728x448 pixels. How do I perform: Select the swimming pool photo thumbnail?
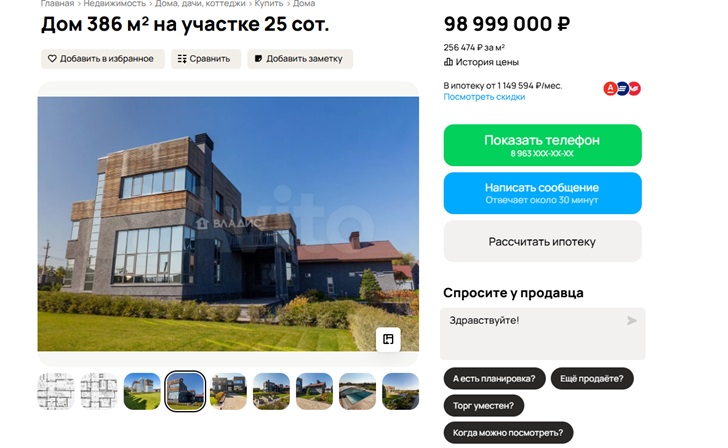[357, 391]
